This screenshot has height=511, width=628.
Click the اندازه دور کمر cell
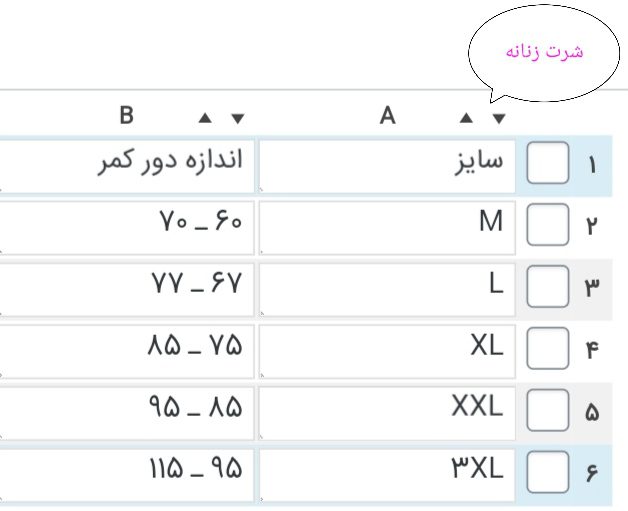tap(127, 164)
